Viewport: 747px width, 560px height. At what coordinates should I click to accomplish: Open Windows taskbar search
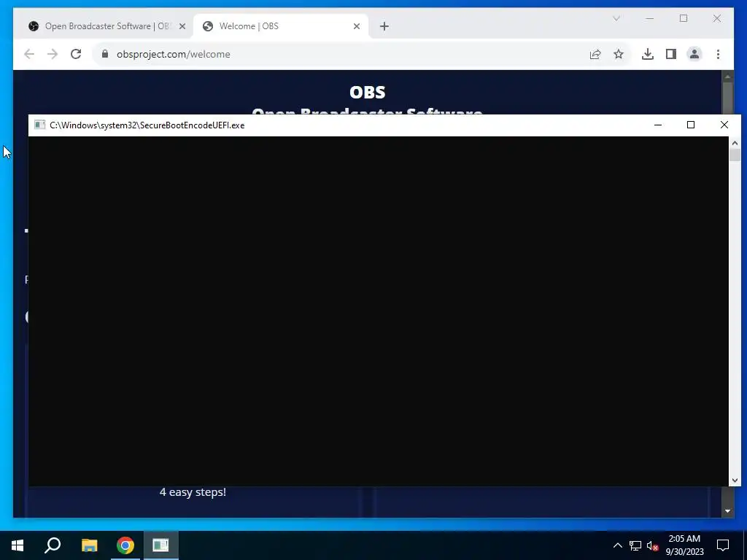point(53,545)
